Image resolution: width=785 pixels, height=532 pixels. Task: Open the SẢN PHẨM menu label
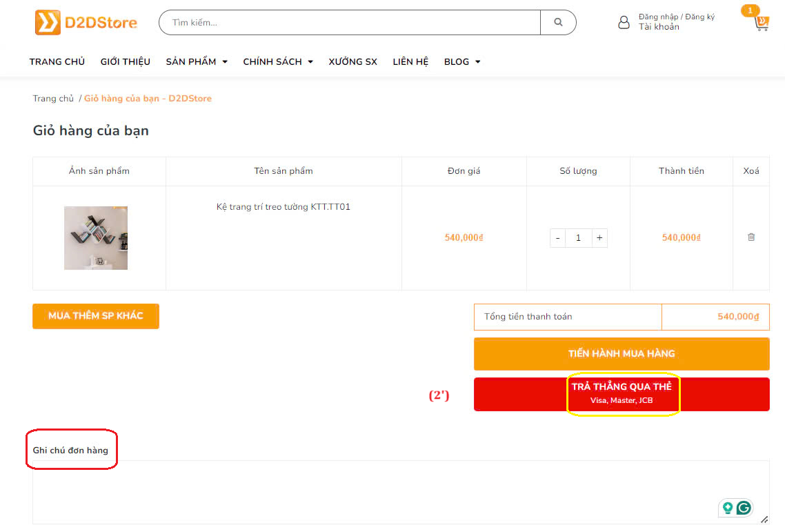coord(191,61)
